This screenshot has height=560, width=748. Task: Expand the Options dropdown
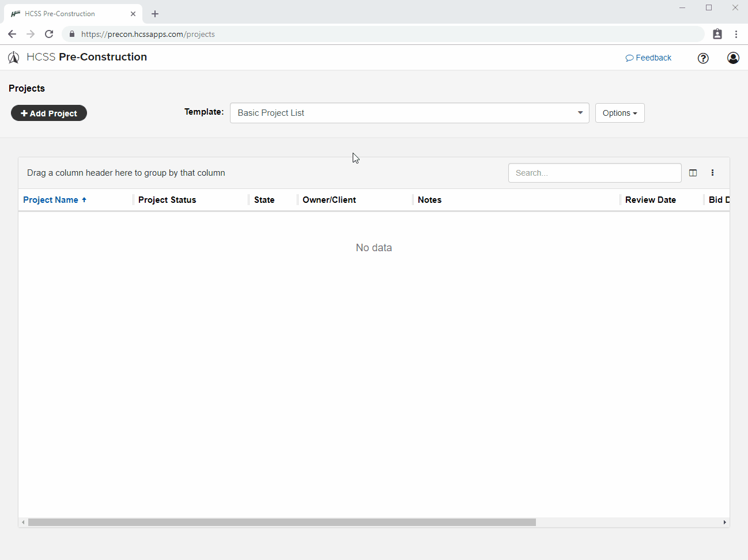619,113
